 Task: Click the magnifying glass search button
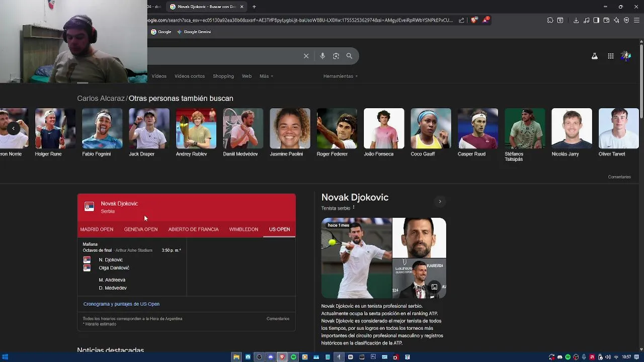click(349, 56)
